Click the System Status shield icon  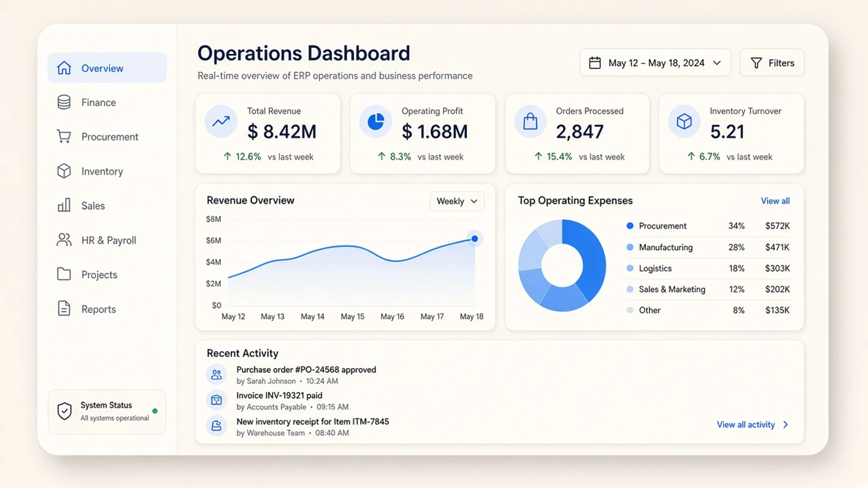pos(65,411)
